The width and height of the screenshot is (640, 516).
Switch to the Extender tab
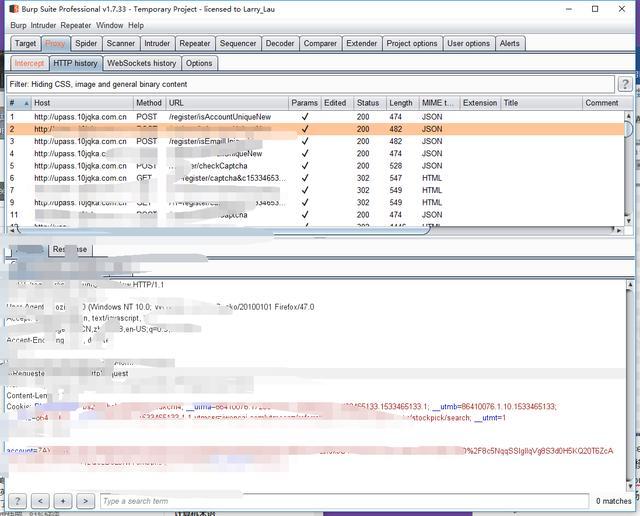pos(362,43)
